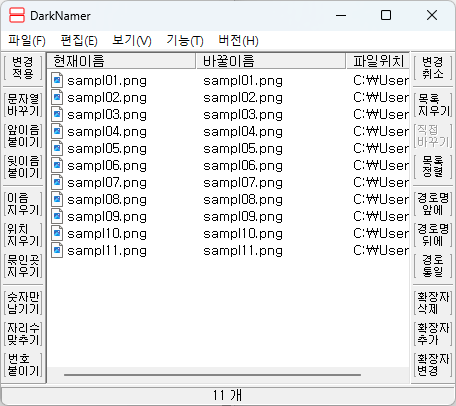Apply changes with 변경적용 button

(23, 68)
